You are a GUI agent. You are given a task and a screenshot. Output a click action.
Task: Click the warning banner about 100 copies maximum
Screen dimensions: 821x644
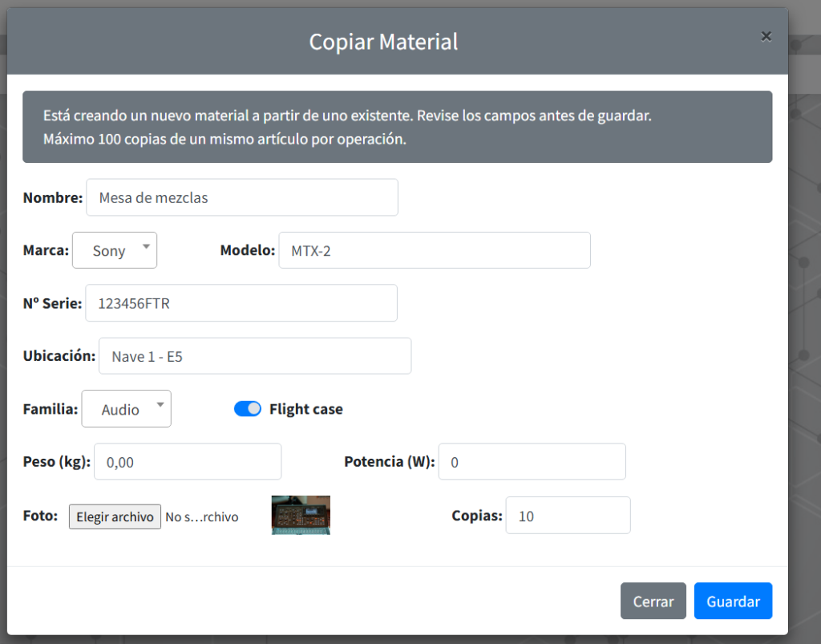(x=398, y=126)
